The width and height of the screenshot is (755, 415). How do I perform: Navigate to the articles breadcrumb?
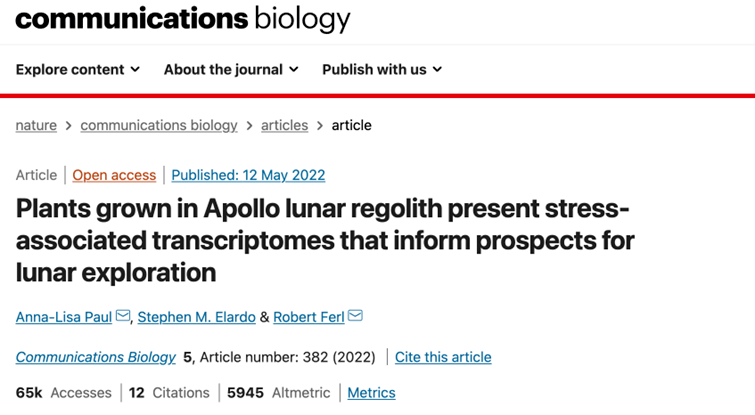coord(284,125)
